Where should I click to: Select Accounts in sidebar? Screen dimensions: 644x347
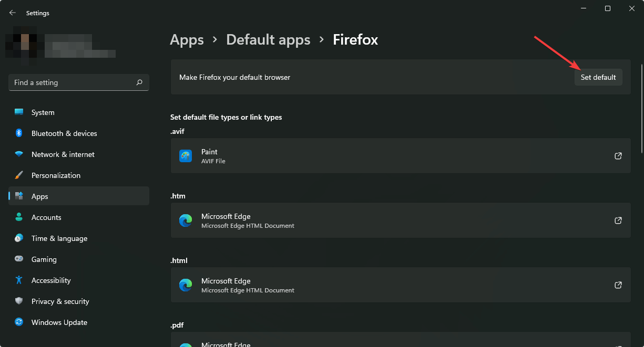pyautogui.click(x=79, y=217)
